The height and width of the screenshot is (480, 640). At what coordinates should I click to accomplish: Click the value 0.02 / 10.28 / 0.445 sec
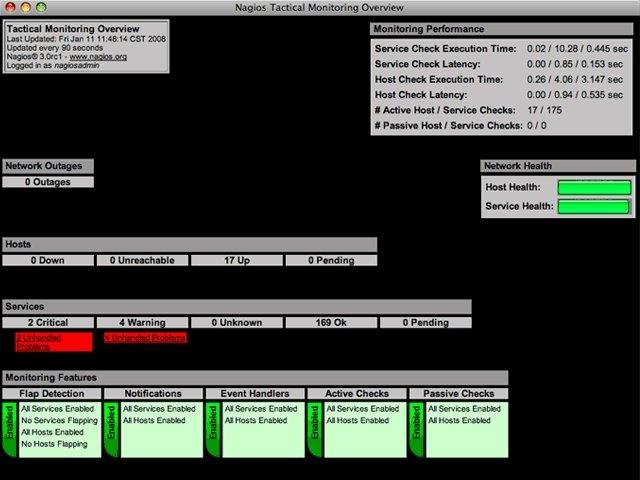click(577, 49)
